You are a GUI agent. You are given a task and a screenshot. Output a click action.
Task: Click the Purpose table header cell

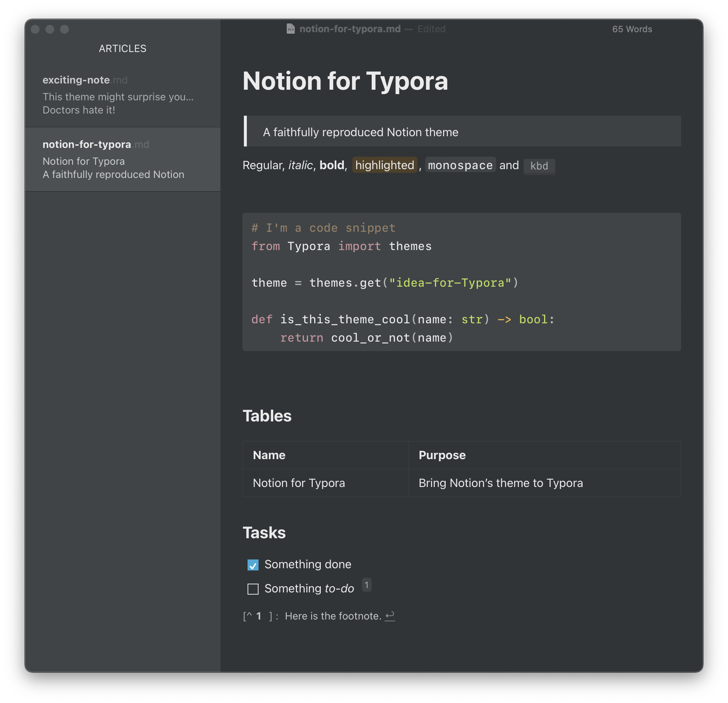(545, 455)
